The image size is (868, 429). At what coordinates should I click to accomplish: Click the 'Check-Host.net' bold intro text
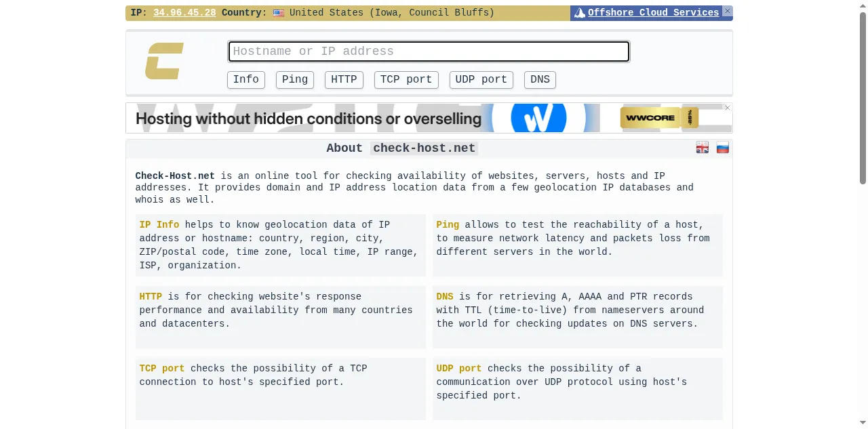175,176
